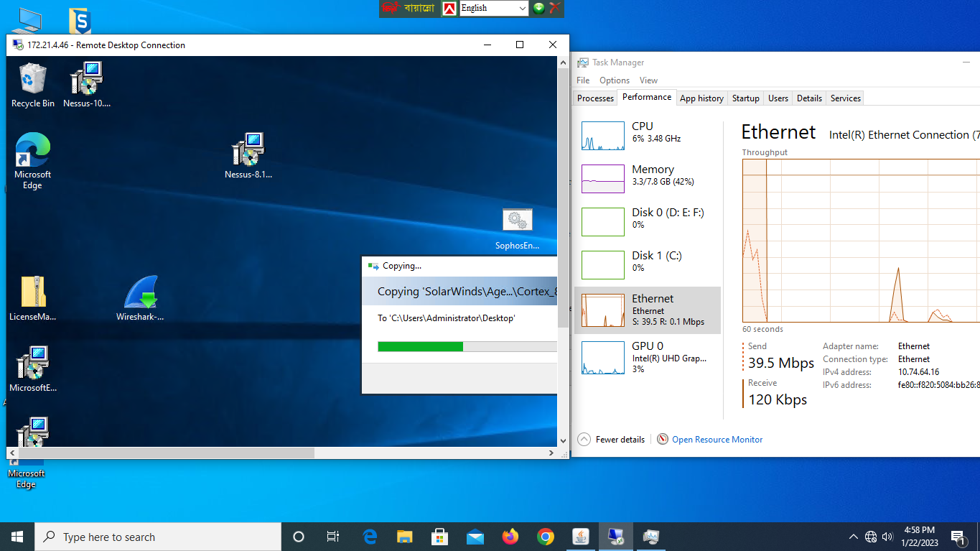
Task: Select Disk 1 (C:) entry
Action: (x=648, y=265)
